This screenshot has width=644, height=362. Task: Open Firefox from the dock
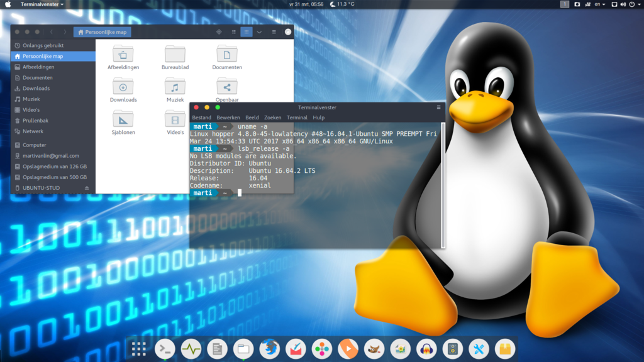(269, 348)
